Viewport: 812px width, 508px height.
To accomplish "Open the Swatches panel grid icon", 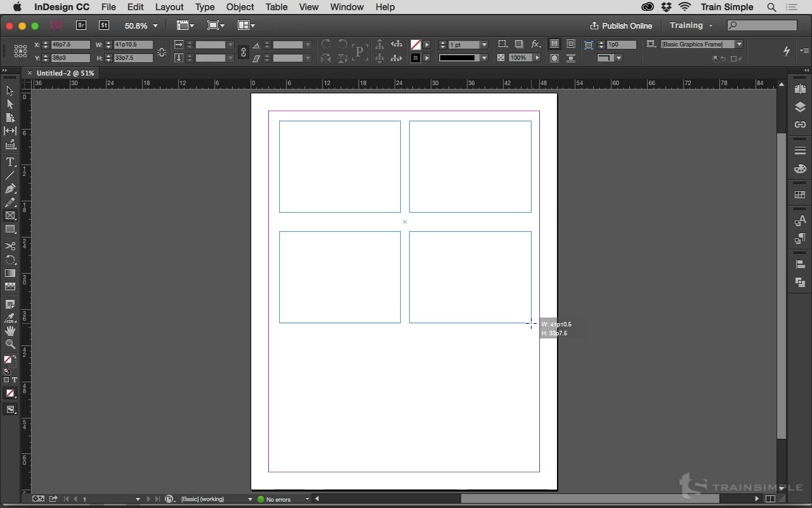I will [x=800, y=195].
